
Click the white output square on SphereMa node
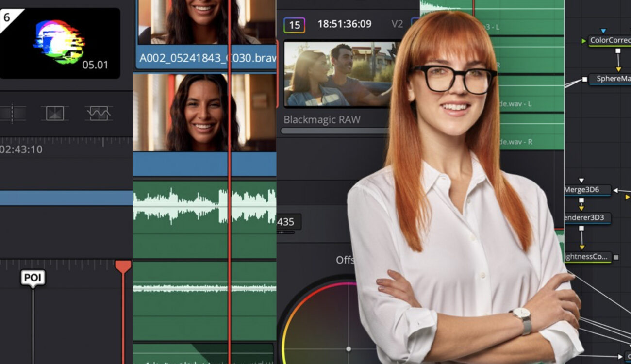(x=584, y=79)
